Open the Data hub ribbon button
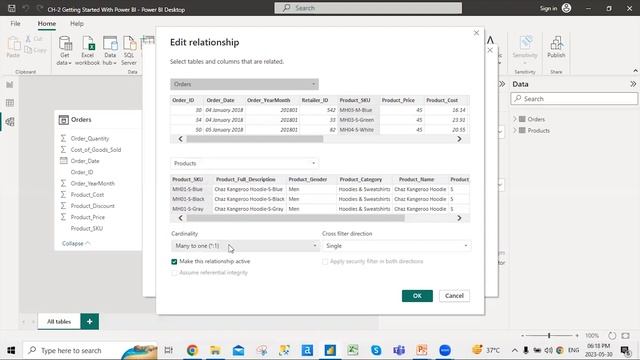Viewport: 640px width, 360px height. [x=110, y=51]
